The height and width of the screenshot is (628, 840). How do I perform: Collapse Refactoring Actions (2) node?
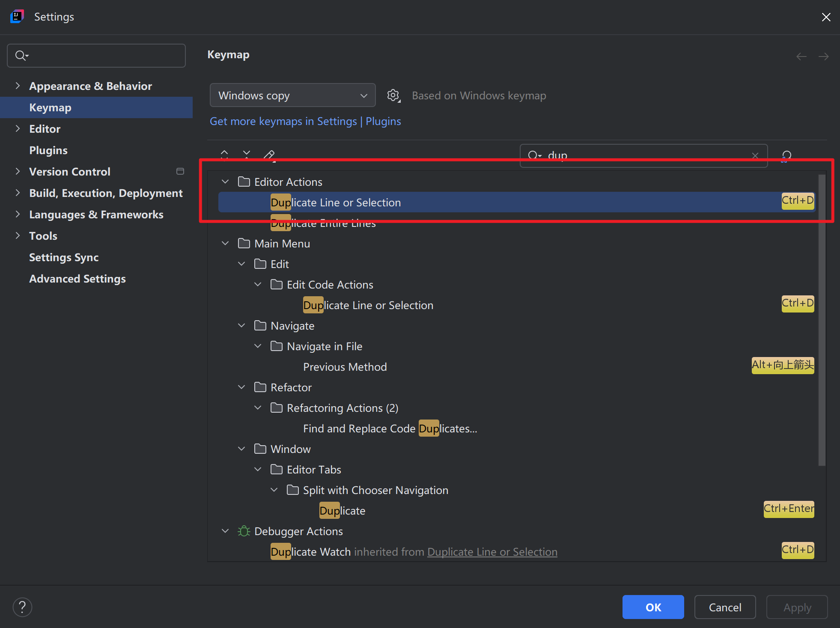(258, 408)
